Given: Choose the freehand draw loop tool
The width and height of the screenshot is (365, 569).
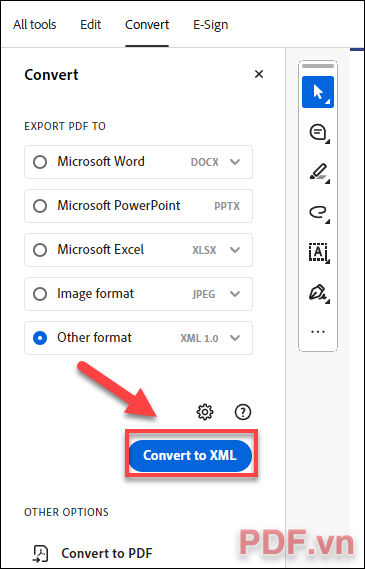Looking at the screenshot, I should coord(318,213).
